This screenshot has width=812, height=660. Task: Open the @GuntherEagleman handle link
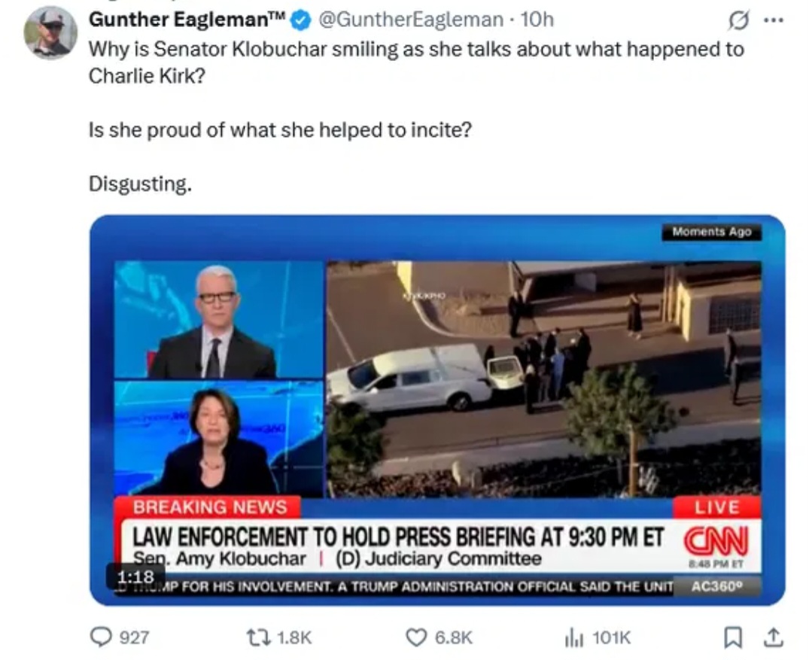[411, 20]
